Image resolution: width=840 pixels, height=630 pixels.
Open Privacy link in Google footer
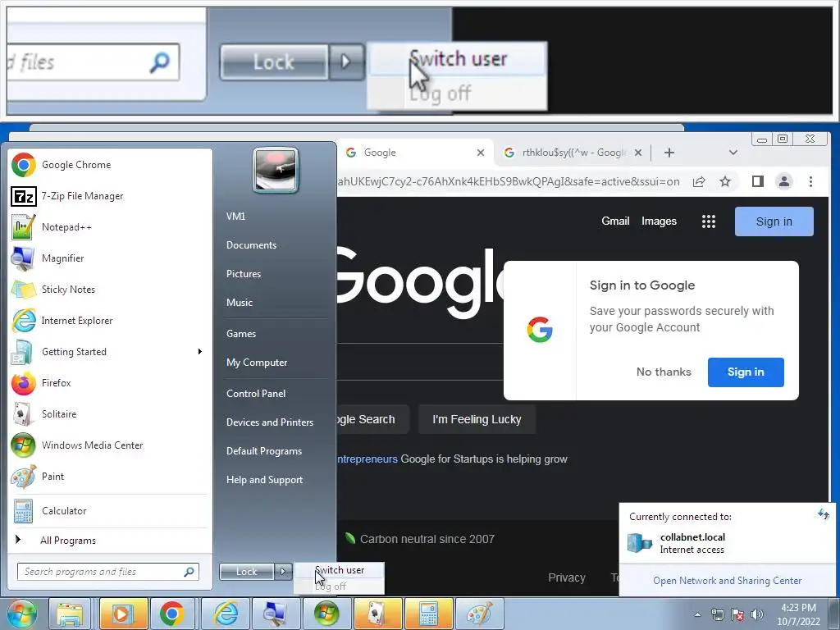(x=566, y=577)
